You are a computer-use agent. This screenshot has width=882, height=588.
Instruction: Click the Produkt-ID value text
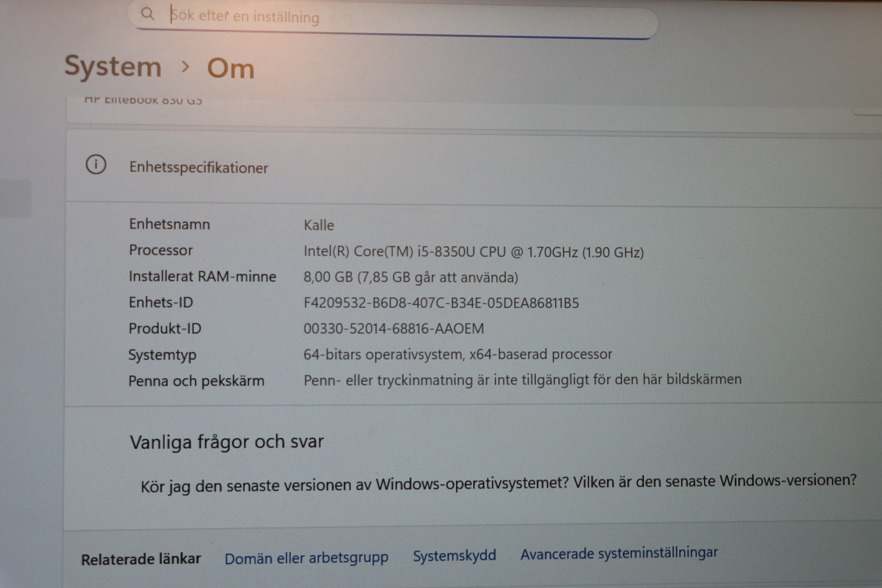coord(393,329)
